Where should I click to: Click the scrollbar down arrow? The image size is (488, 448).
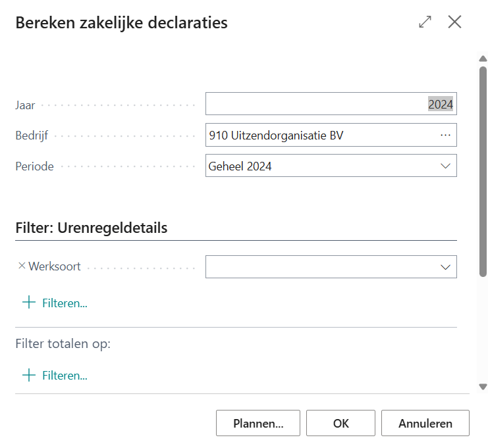click(x=483, y=387)
